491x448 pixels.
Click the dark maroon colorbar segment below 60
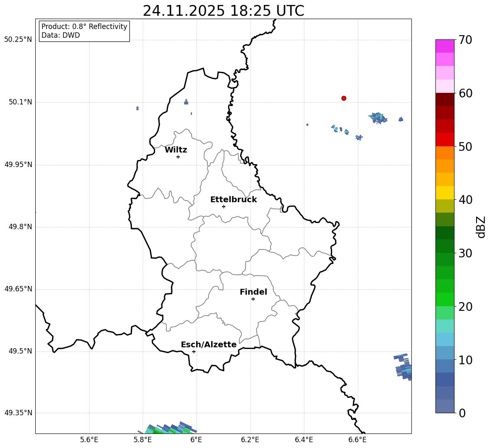[445, 99]
